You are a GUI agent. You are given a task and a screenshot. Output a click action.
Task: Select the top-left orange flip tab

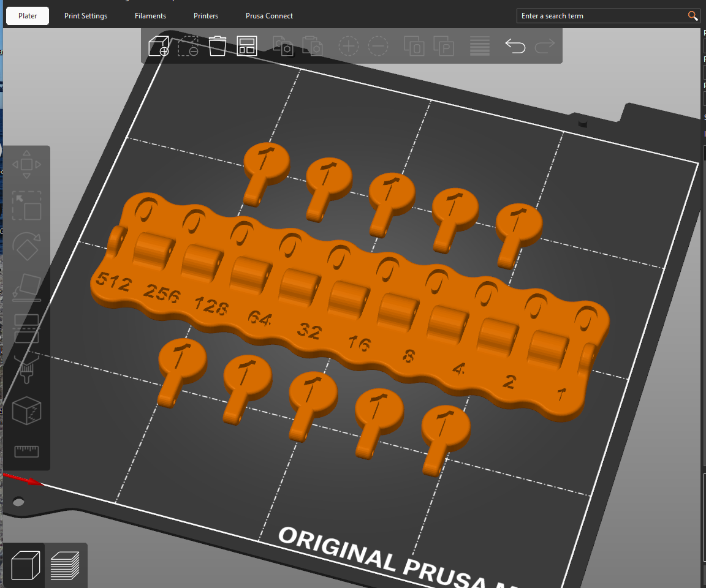click(x=265, y=173)
